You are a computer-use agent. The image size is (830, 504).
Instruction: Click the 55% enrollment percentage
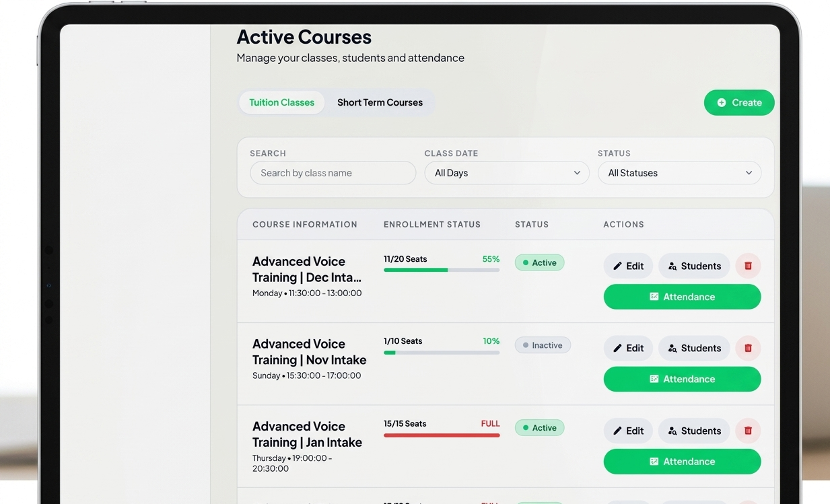point(491,259)
